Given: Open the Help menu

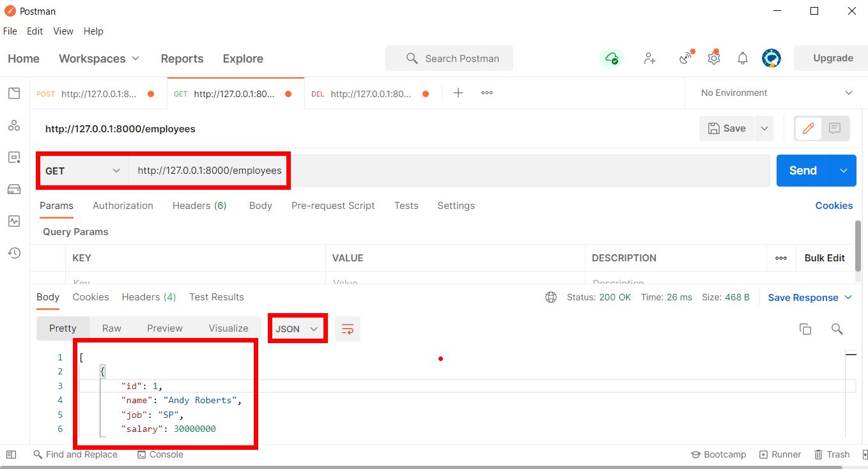Looking at the screenshot, I should tap(93, 31).
